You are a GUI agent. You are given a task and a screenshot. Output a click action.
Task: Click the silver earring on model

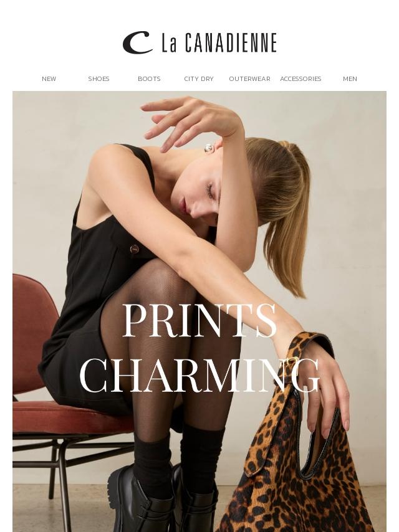[x=209, y=148]
